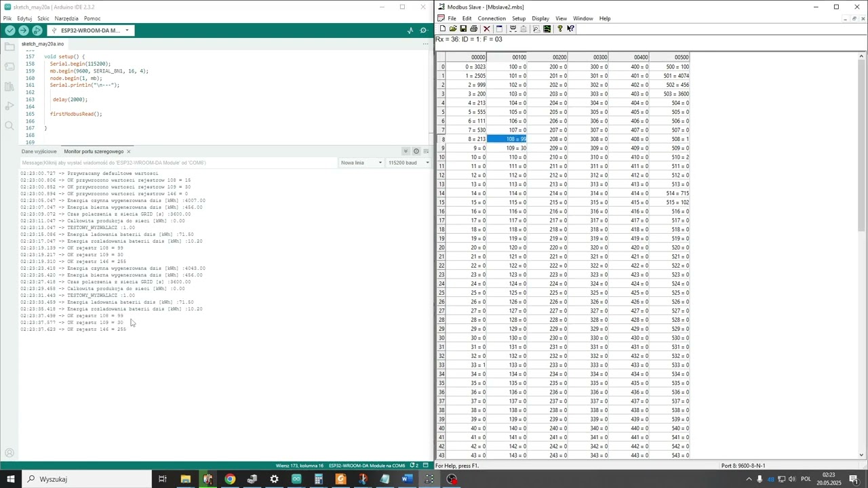The image size is (868, 488).
Task: Open Microsoft Word from the taskbar
Action: click(x=407, y=479)
